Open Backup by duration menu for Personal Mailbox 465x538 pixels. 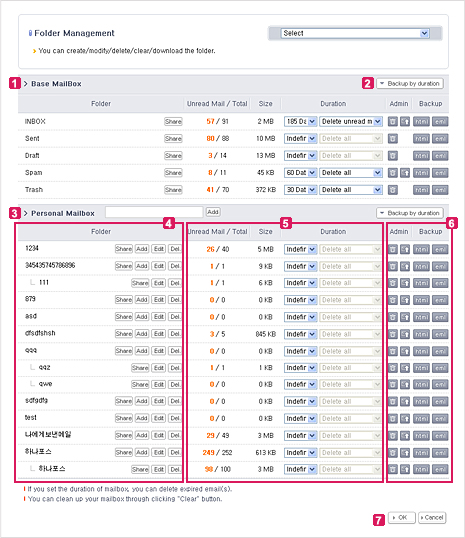click(410, 213)
